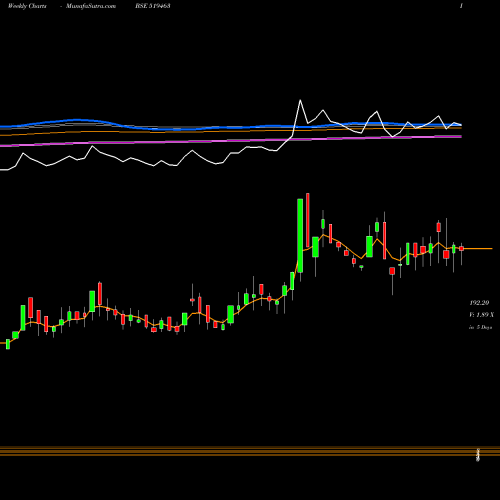500x500 pixels.
Task: Click the 'V: 1.89 X' volume text
Action: click(x=481, y=315)
